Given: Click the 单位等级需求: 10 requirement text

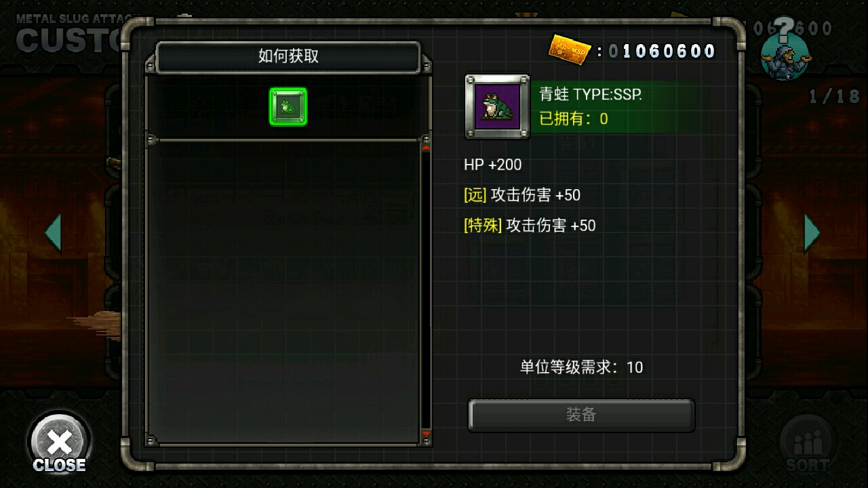Looking at the screenshot, I should coord(581,367).
